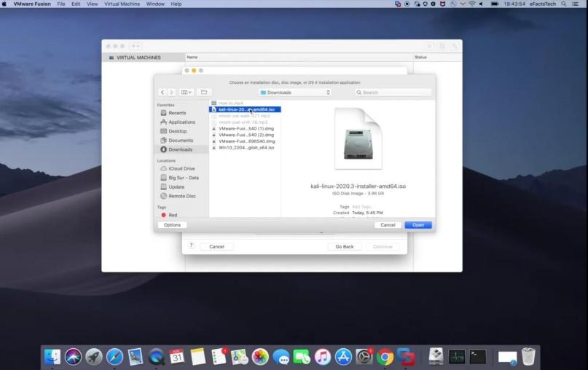Screen dimensions: 588x370
Task: Open the Help menu
Action: tap(176, 4)
